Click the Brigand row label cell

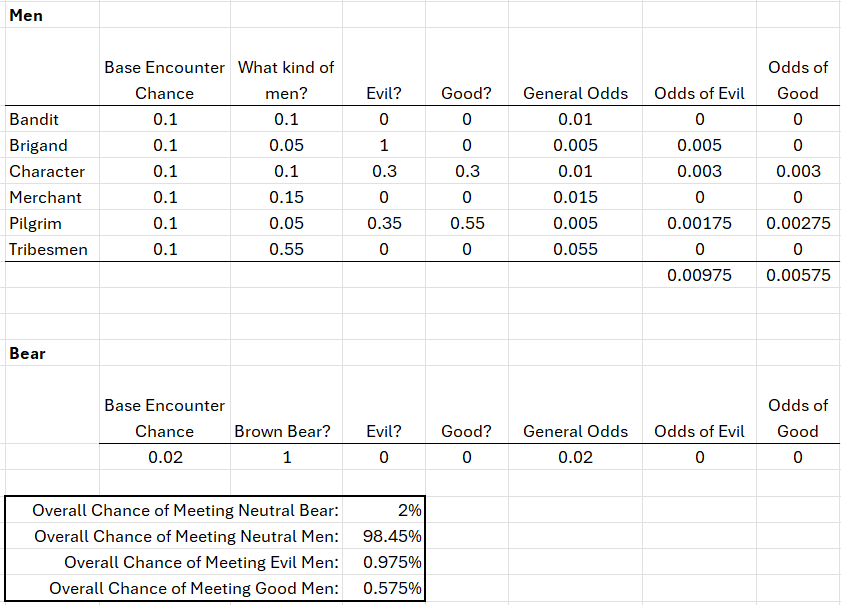(39, 146)
